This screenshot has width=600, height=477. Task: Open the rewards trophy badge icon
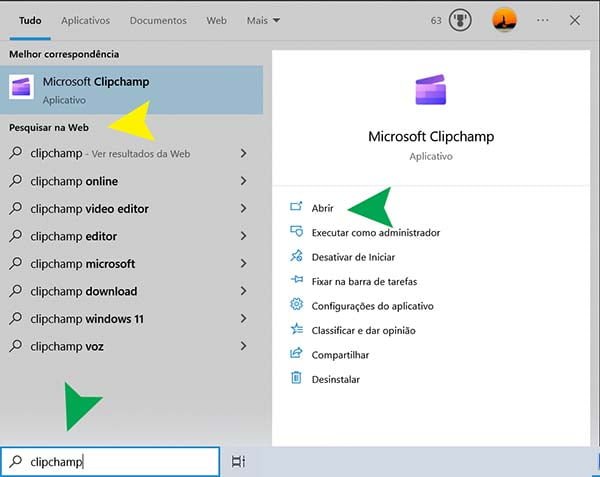(x=460, y=20)
